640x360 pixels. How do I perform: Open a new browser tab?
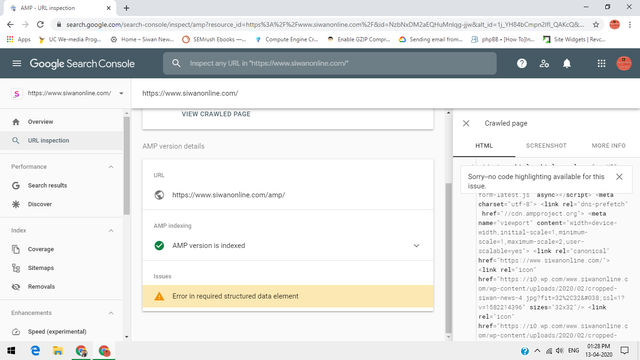point(127,8)
